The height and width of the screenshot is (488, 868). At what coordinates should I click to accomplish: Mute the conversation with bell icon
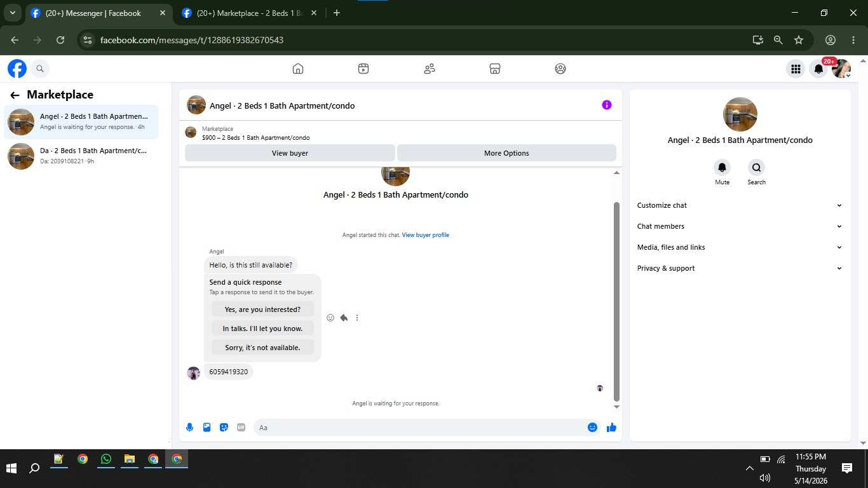click(722, 168)
